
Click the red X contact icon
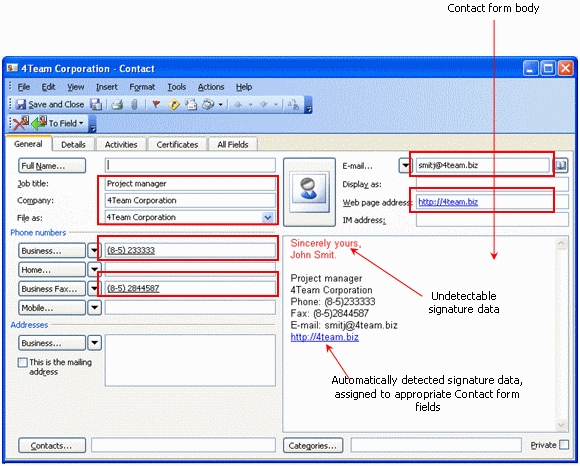[x=20, y=123]
